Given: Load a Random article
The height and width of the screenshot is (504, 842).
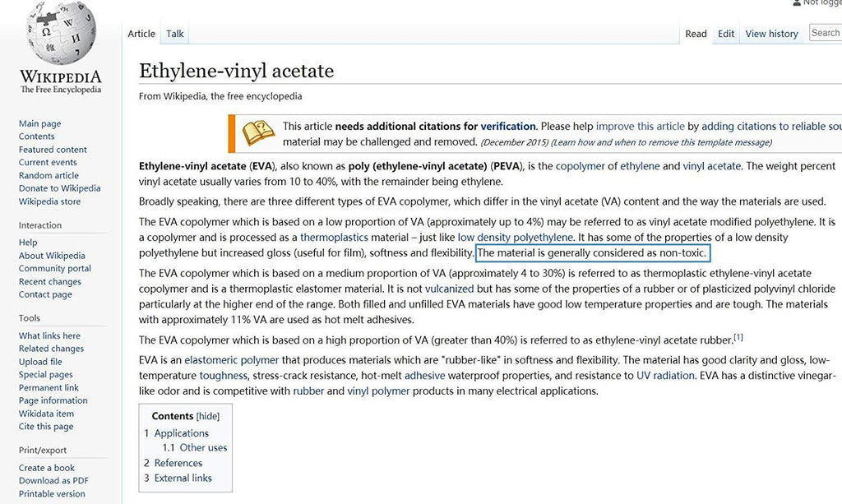Looking at the screenshot, I should (49, 175).
